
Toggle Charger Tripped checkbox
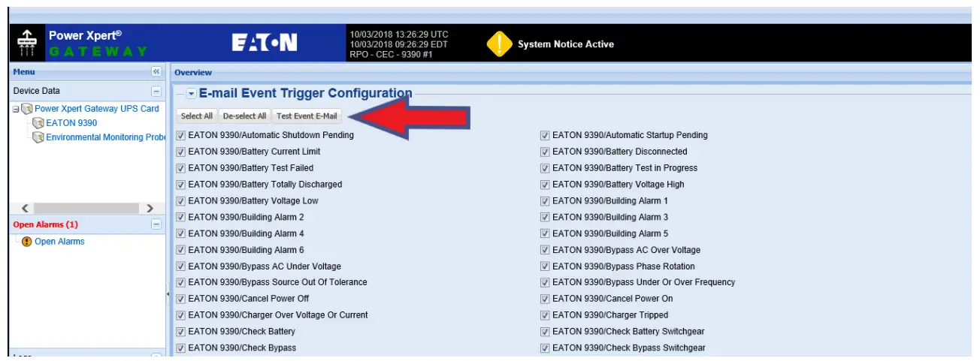coord(545,315)
